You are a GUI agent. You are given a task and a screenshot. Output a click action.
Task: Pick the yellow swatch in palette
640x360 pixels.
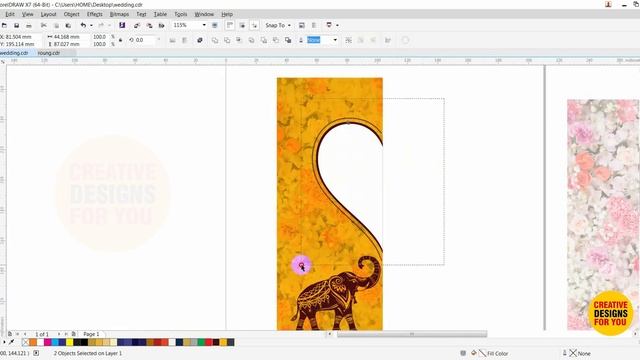click(70, 342)
